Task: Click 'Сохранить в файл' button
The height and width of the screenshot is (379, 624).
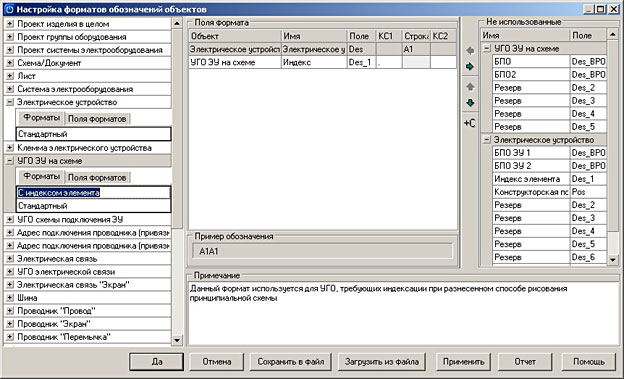Action: pos(291,361)
